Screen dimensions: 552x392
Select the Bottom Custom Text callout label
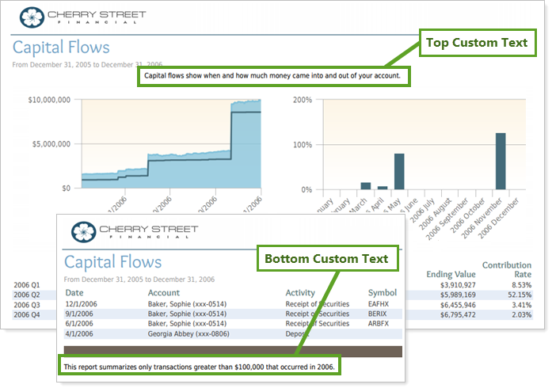(x=325, y=259)
